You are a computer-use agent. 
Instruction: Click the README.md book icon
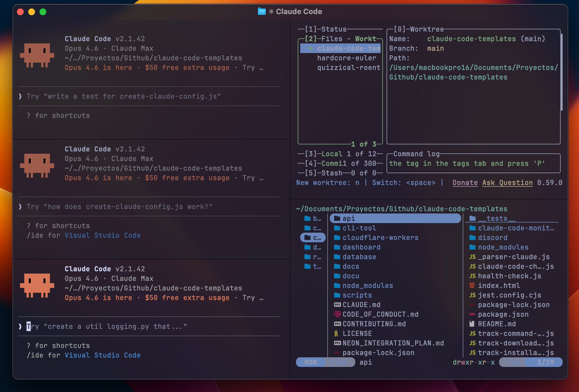(x=472, y=324)
